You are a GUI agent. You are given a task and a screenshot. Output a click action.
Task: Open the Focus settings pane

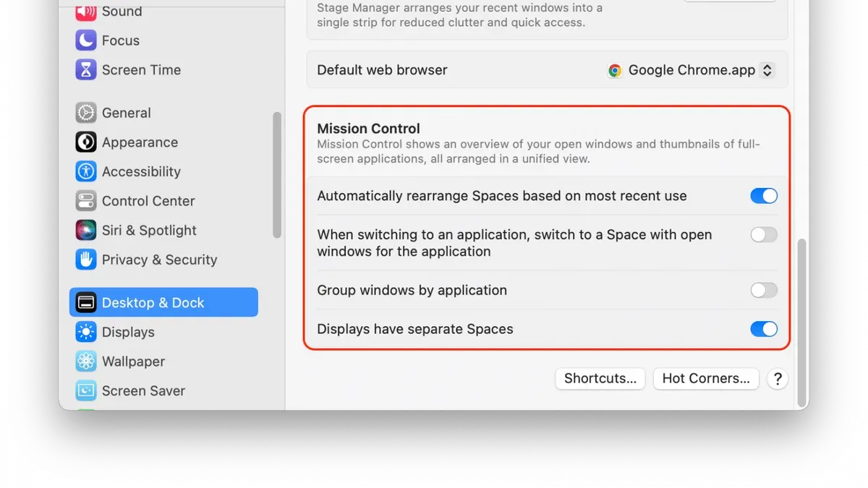[x=163, y=40]
